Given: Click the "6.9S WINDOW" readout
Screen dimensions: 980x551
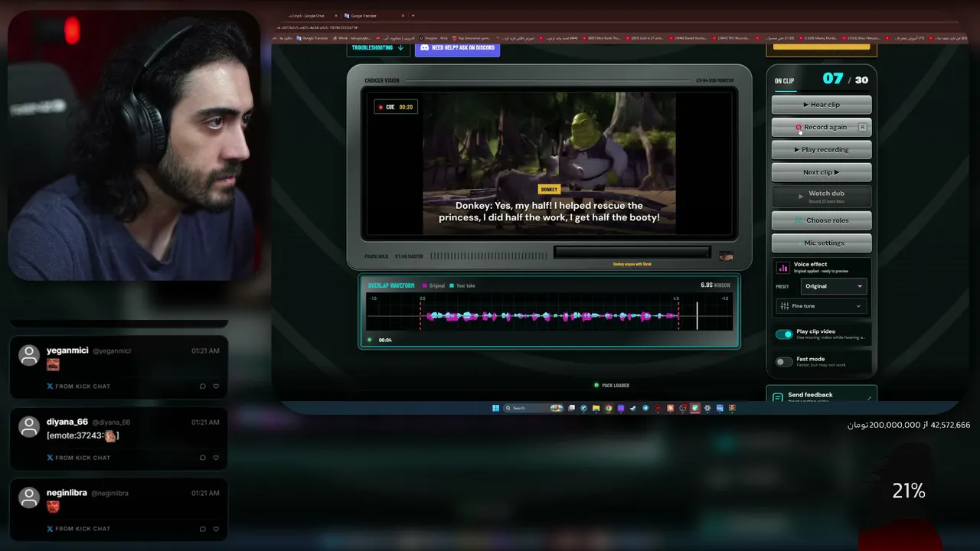Looking at the screenshot, I should tap(715, 285).
